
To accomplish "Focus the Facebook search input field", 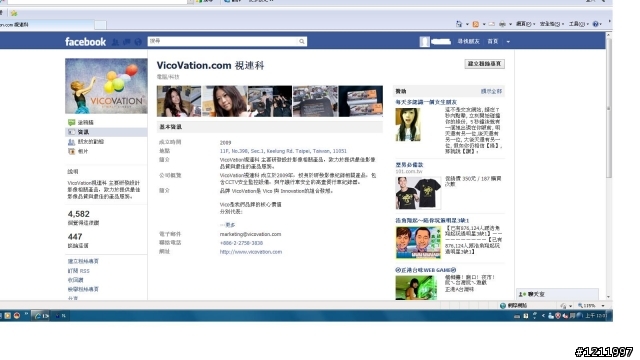I will 223,41.
